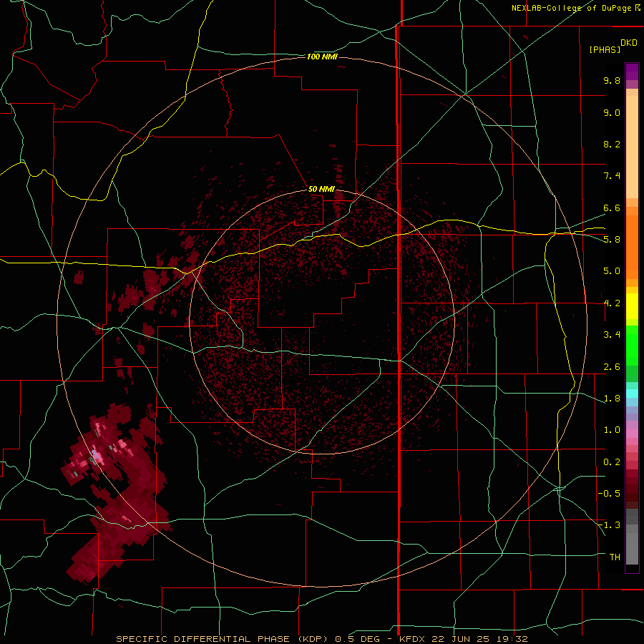Click the 7.4 legend value
Viewport: 644px width, 644px height.
pyautogui.click(x=612, y=176)
